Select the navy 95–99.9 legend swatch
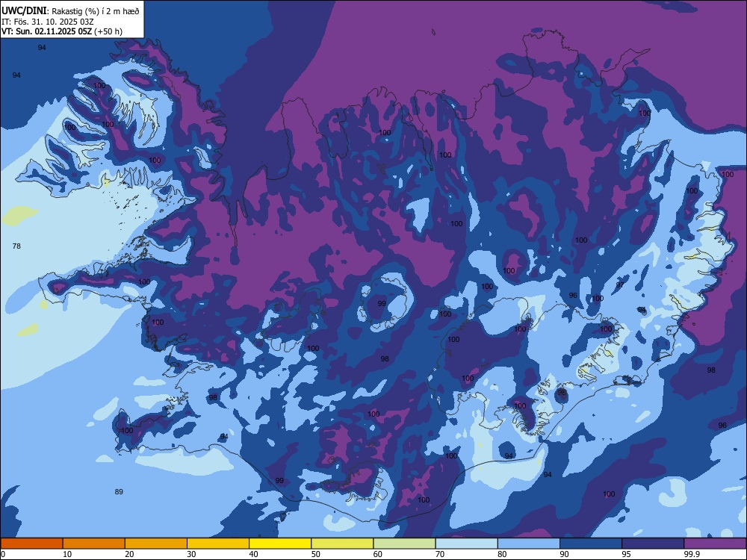Image resolution: width=747 pixels, height=560 pixels. coord(653,544)
